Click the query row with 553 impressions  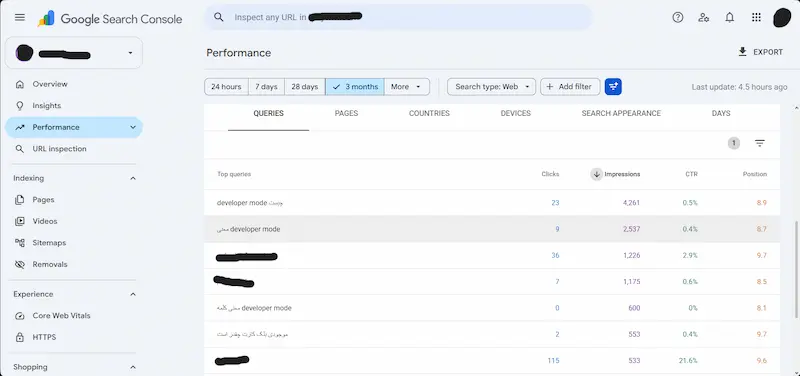tap(492, 335)
